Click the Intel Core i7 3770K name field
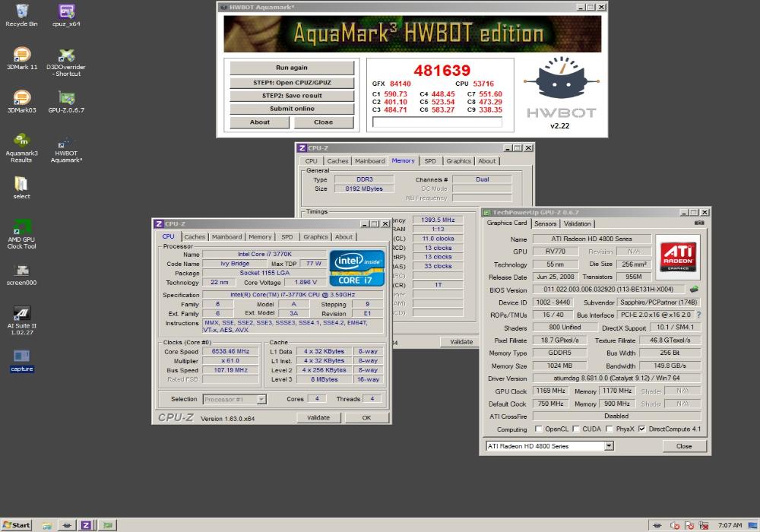The image size is (760, 532). pos(264,254)
